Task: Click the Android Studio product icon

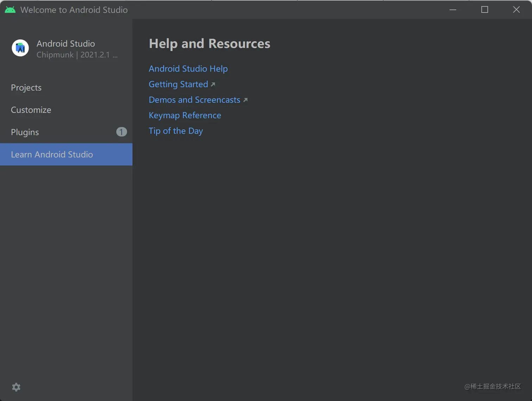Action: [x=20, y=48]
